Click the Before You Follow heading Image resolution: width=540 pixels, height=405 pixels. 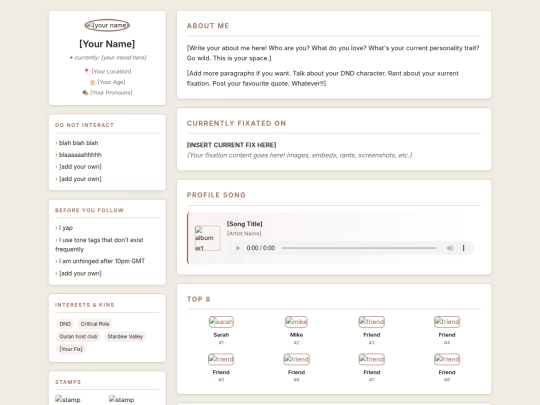(x=90, y=210)
